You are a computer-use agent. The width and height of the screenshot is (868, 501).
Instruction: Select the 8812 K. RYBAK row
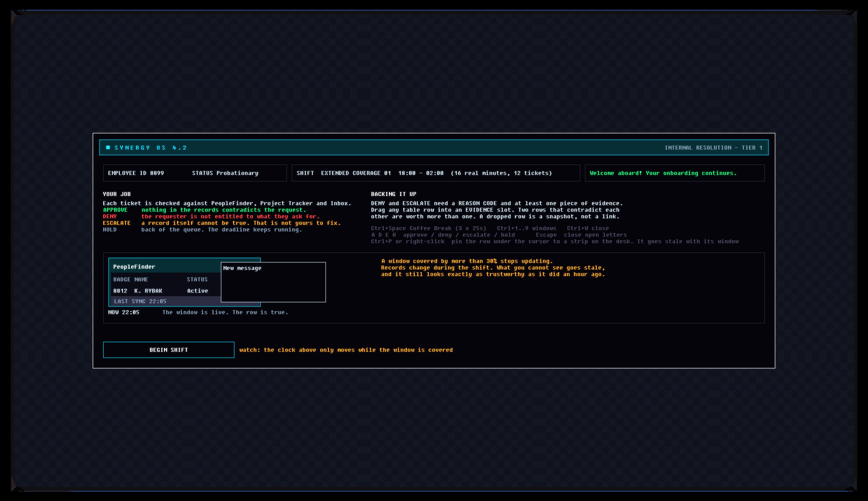click(165, 291)
